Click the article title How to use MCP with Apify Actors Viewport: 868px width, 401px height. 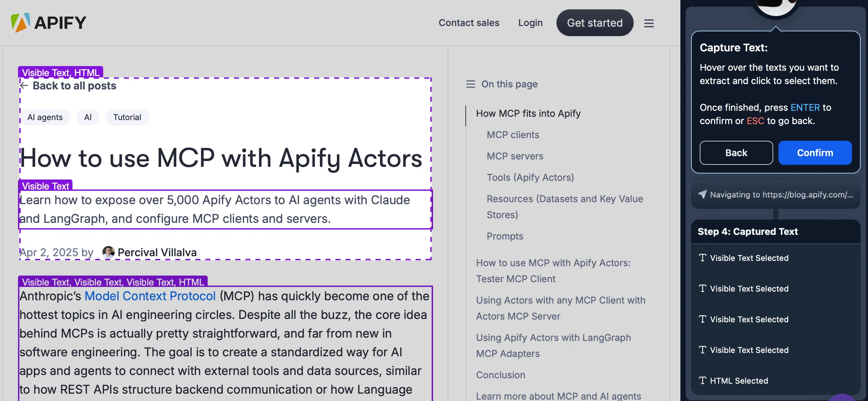pyautogui.click(x=221, y=158)
